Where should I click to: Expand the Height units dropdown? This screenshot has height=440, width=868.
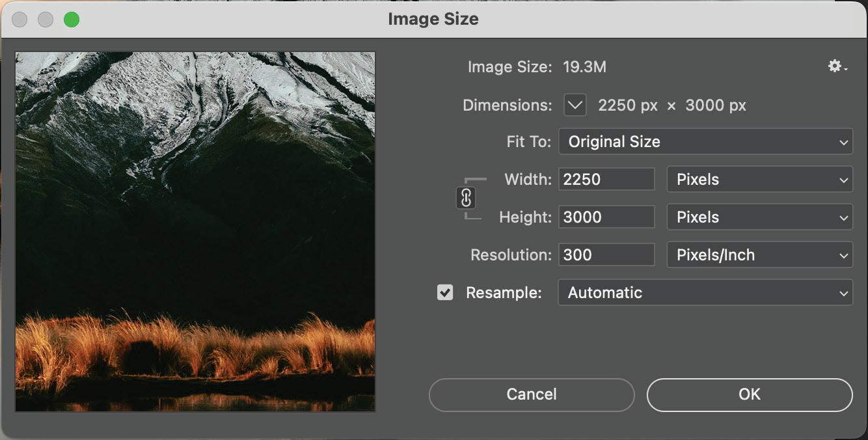point(759,217)
